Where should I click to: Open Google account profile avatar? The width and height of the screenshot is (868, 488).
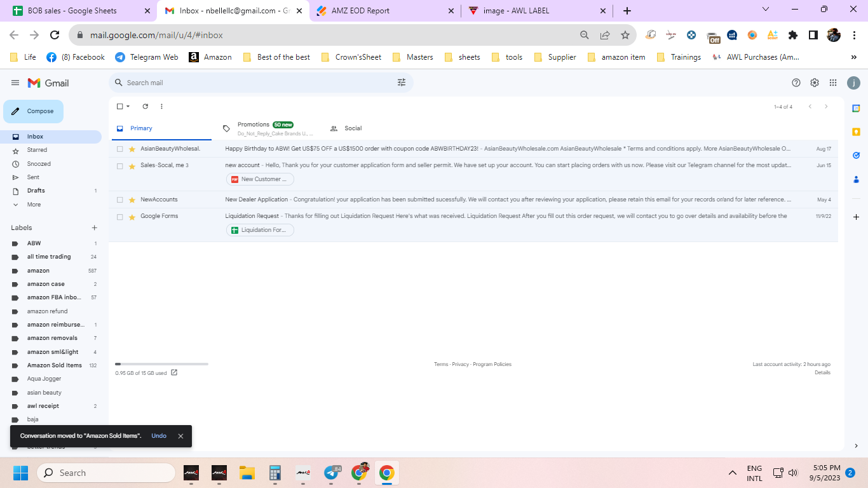[854, 83]
